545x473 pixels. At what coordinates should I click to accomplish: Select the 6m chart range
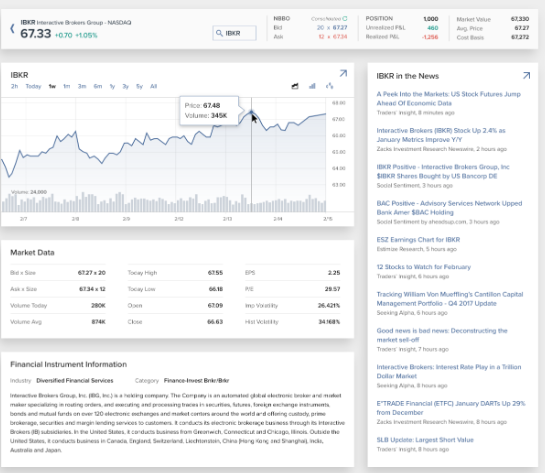[x=98, y=86]
